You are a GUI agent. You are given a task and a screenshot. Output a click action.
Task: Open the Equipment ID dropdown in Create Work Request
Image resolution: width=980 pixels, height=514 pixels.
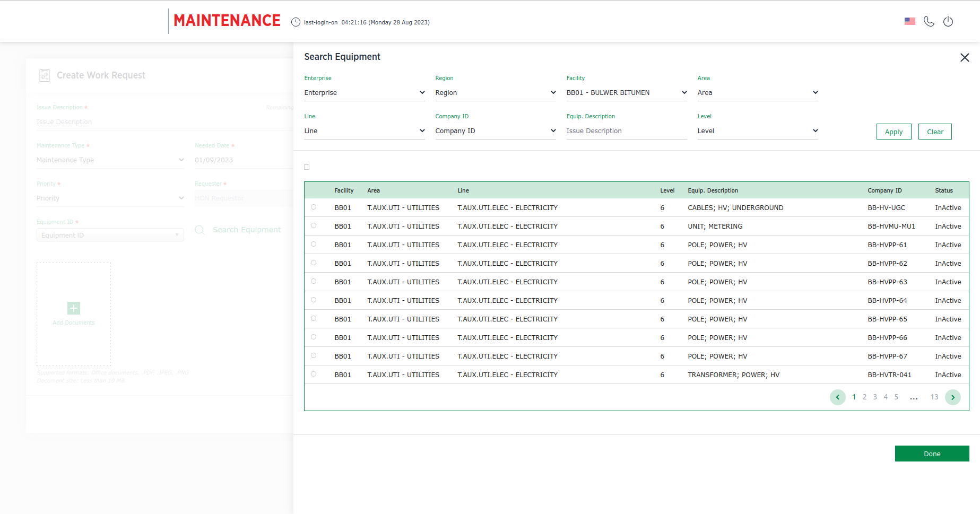point(110,235)
